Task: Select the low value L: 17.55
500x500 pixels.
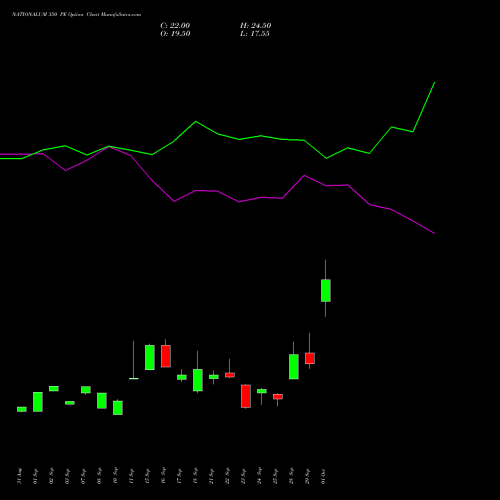Action: [255, 34]
